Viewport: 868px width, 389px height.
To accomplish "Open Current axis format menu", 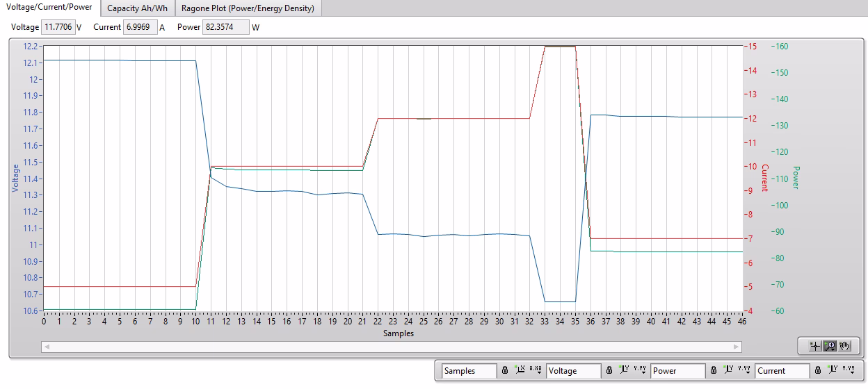I will (849, 370).
